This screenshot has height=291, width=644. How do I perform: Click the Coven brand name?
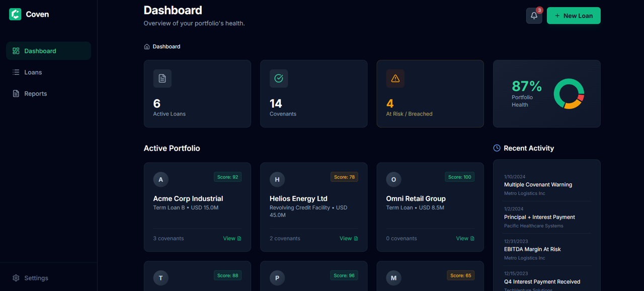pos(37,14)
